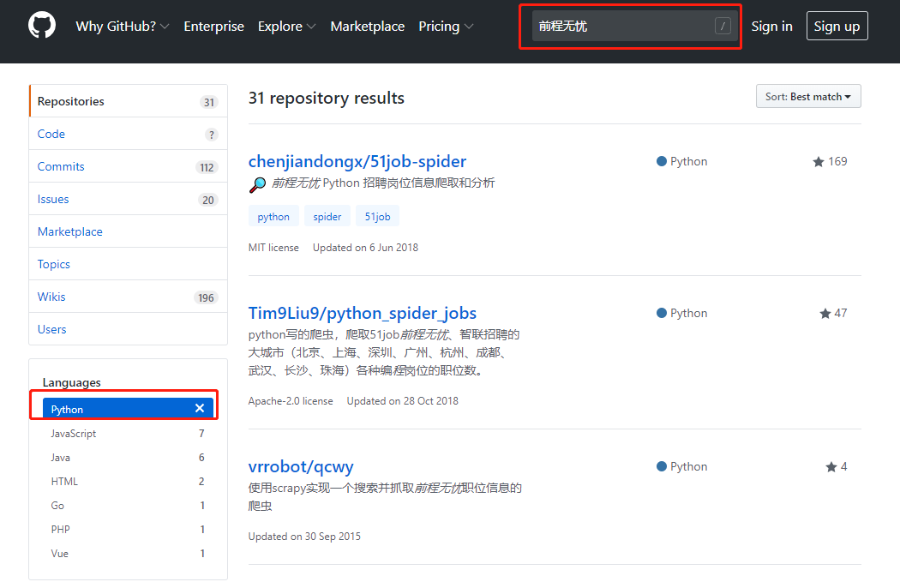This screenshot has width=900, height=588.
Task: Filter results by JavaScript language
Action: click(128, 434)
